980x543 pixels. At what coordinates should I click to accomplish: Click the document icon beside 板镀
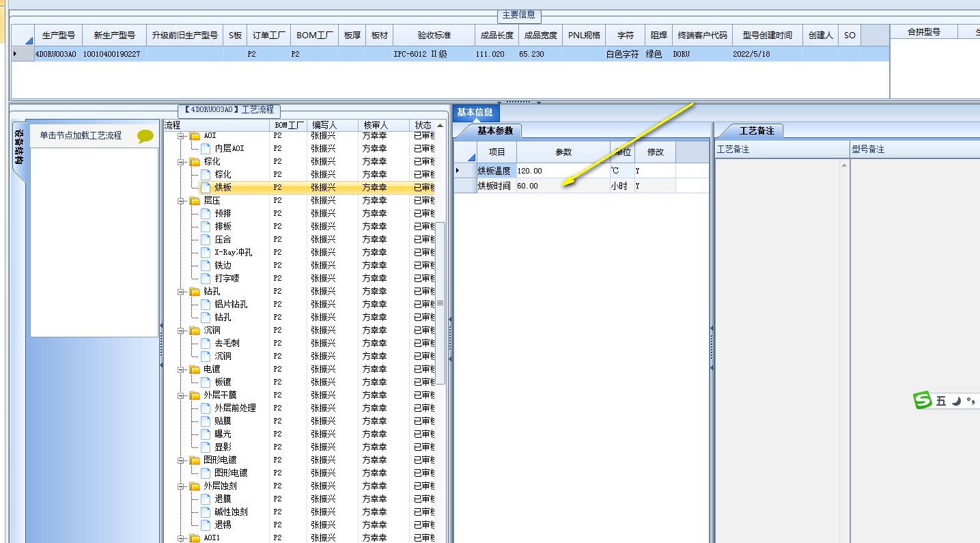206,382
